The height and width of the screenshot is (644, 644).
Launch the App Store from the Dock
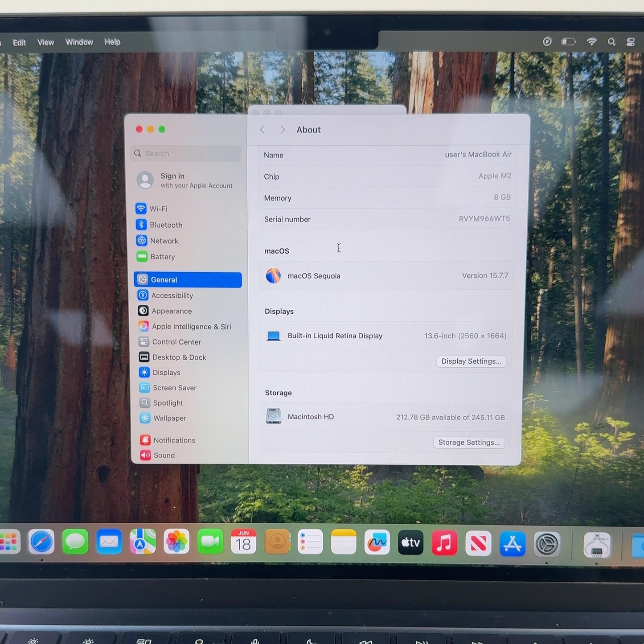point(513,544)
